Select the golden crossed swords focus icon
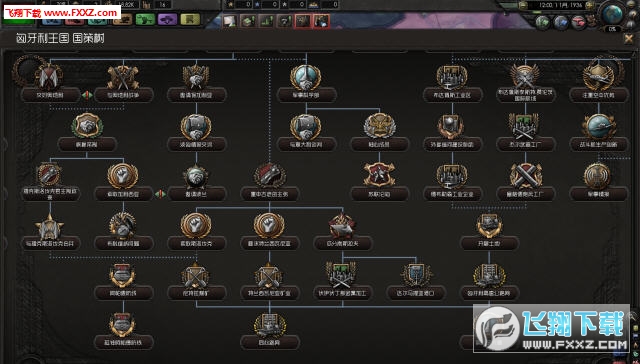 (123, 77)
